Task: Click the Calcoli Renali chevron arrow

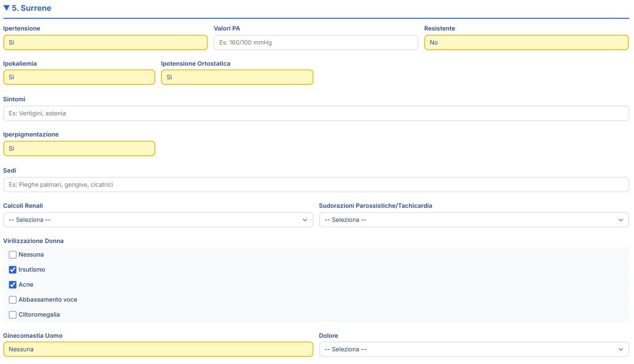Action: click(x=305, y=220)
